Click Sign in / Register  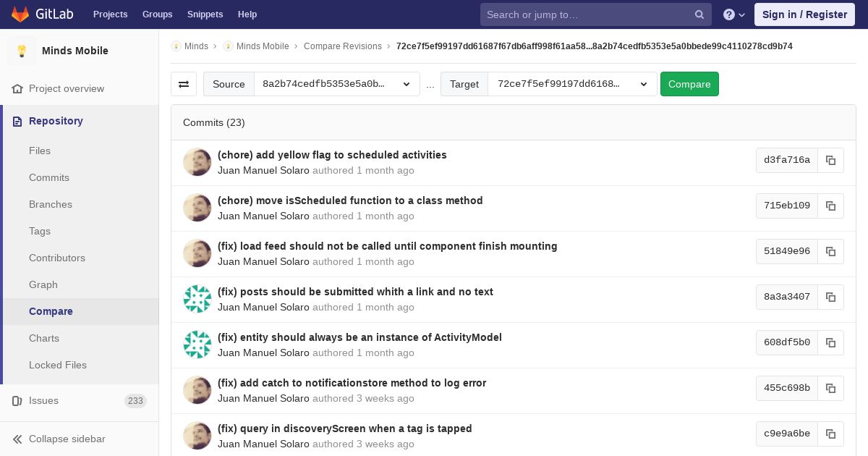click(804, 14)
